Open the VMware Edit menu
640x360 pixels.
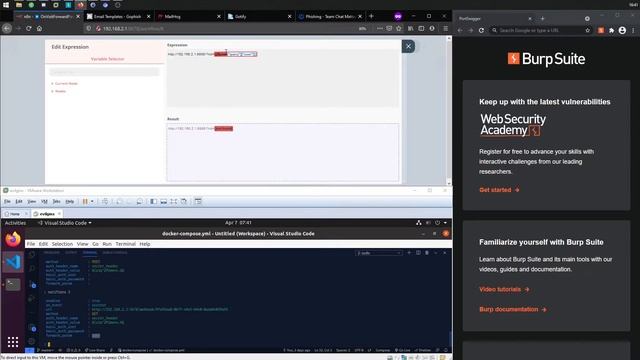point(19,202)
